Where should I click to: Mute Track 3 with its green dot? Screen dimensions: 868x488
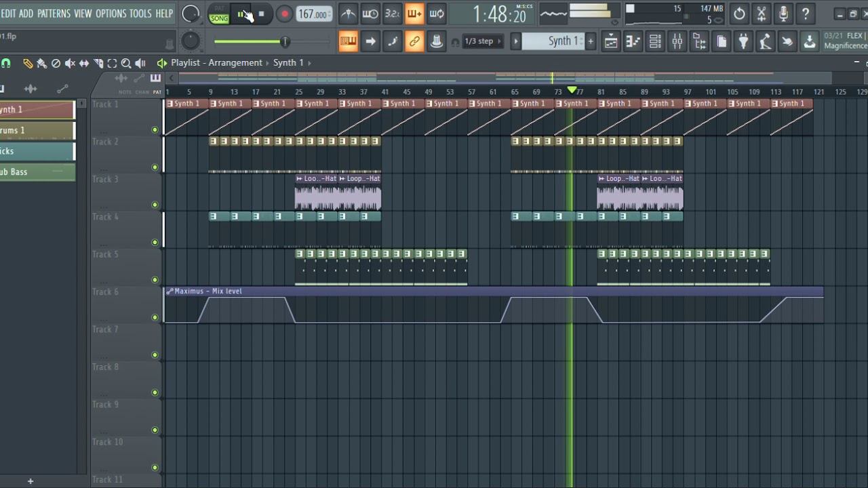pos(155,205)
